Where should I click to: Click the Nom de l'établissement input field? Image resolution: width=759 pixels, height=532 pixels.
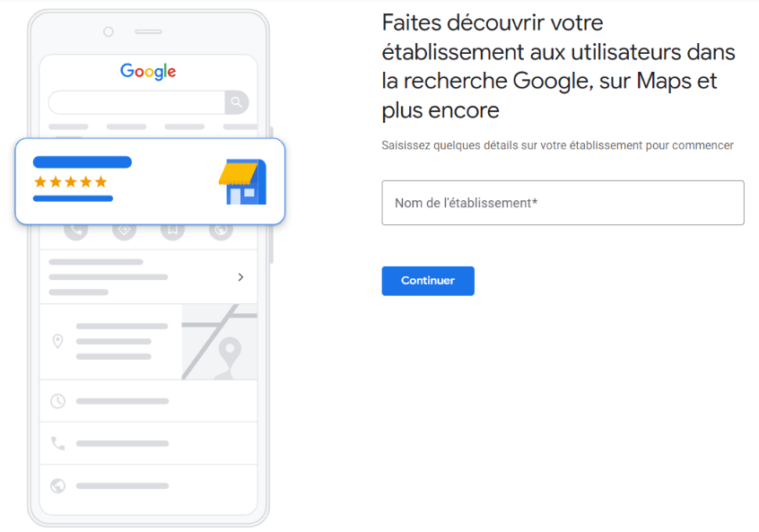563,203
